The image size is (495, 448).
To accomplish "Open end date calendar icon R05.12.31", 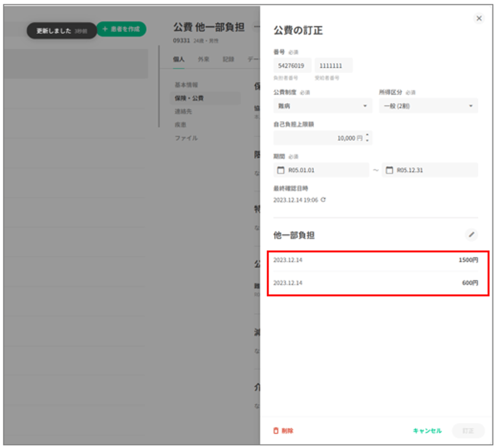I will tap(389, 170).
